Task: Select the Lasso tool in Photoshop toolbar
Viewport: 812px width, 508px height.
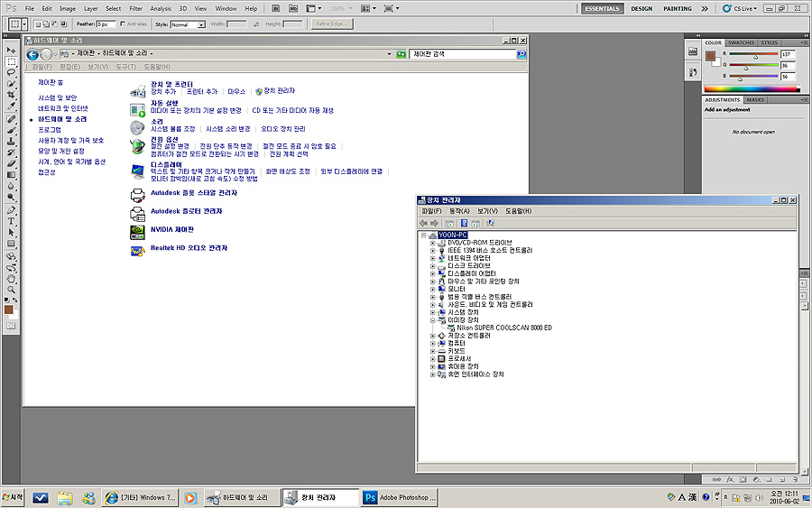Action: point(12,72)
